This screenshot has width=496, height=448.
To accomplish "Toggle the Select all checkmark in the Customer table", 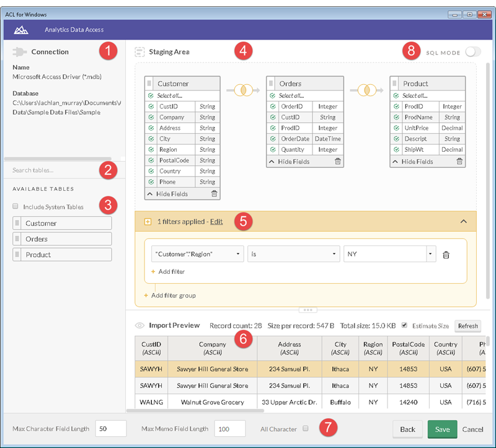I will pyautogui.click(x=150, y=95).
